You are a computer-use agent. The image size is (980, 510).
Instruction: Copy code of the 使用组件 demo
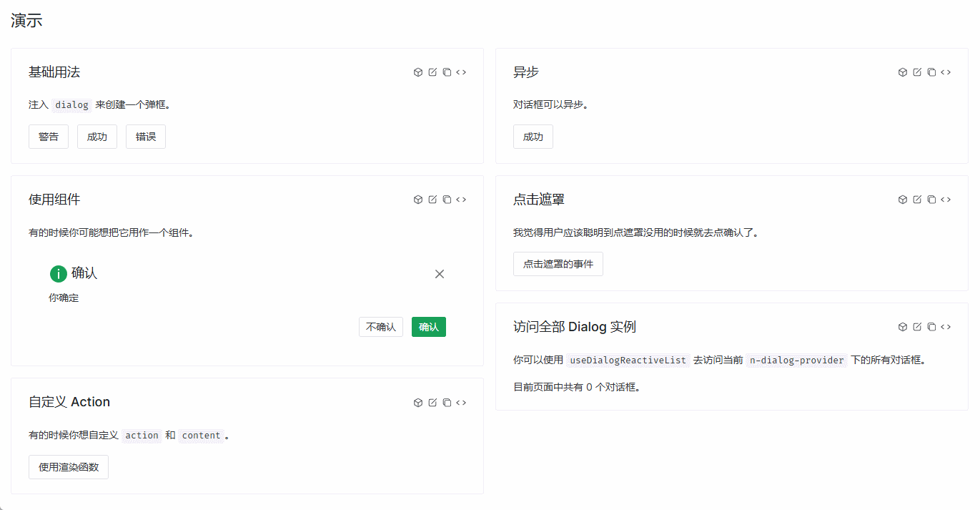coord(447,200)
